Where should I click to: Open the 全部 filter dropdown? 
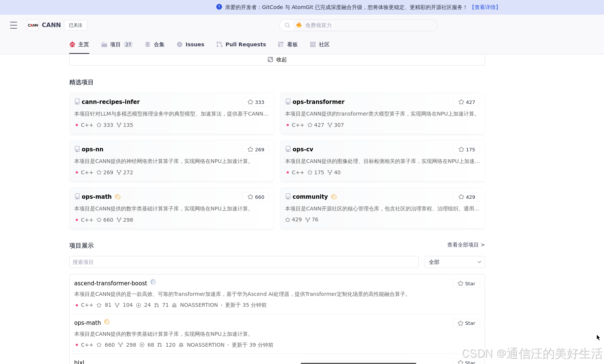click(x=455, y=262)
